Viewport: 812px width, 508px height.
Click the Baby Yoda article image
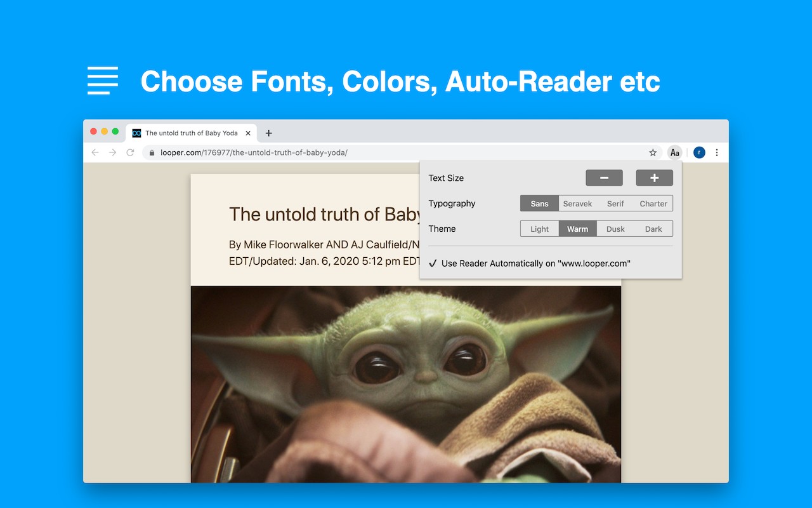pos(406,384)
